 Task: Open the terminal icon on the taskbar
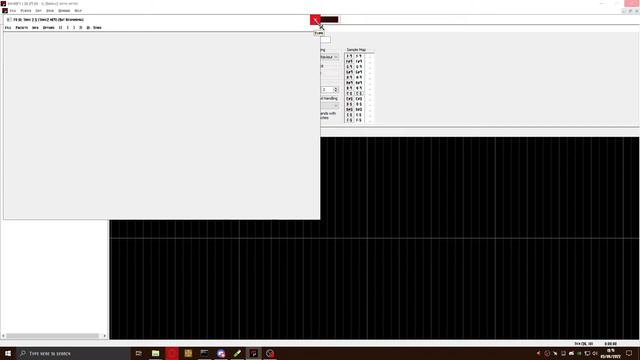[x=204, y=353]
